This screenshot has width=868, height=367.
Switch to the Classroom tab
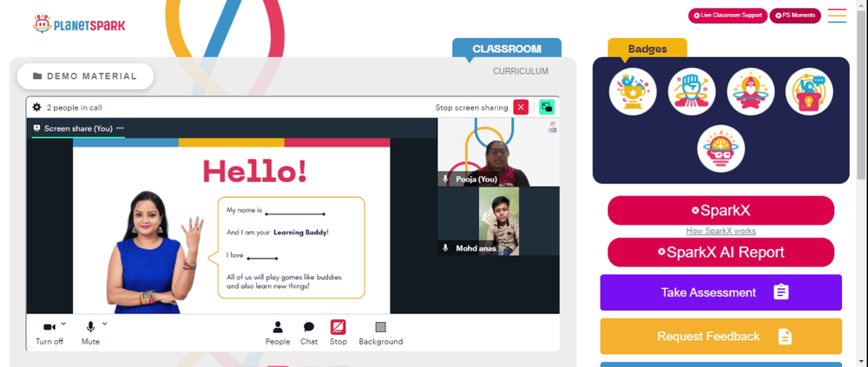click(x=507, y=49)
